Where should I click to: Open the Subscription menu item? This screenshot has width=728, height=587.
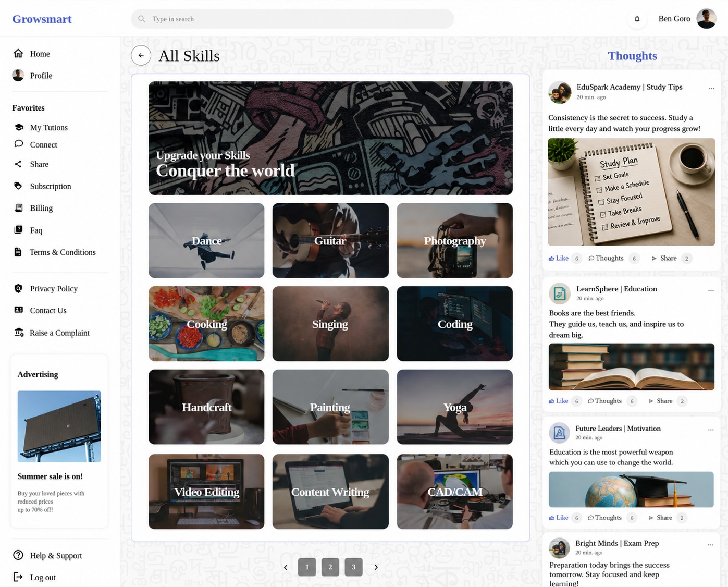click(x=51, y=186)
